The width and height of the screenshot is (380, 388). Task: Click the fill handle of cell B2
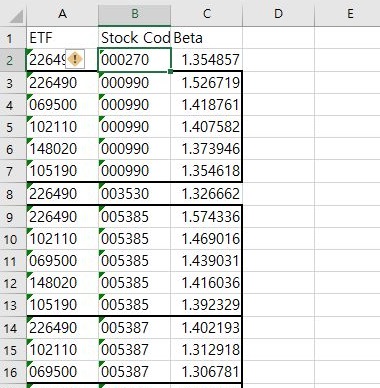coord(171,71)
